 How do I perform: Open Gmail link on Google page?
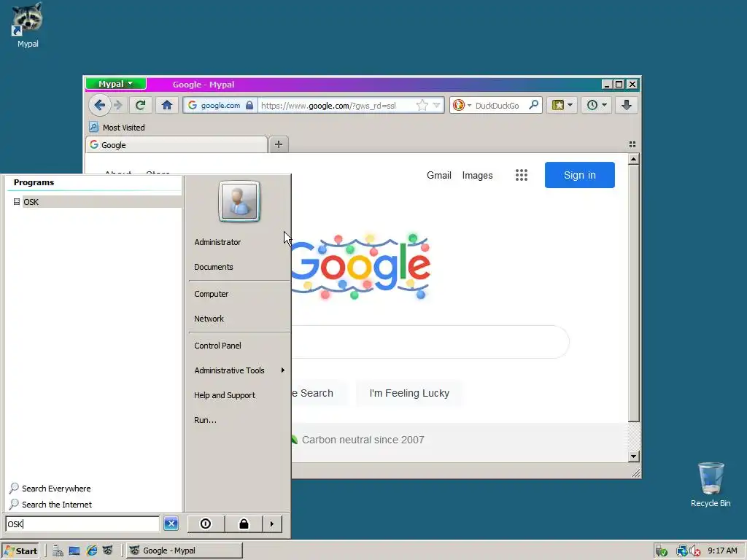(x=438, y=175)
